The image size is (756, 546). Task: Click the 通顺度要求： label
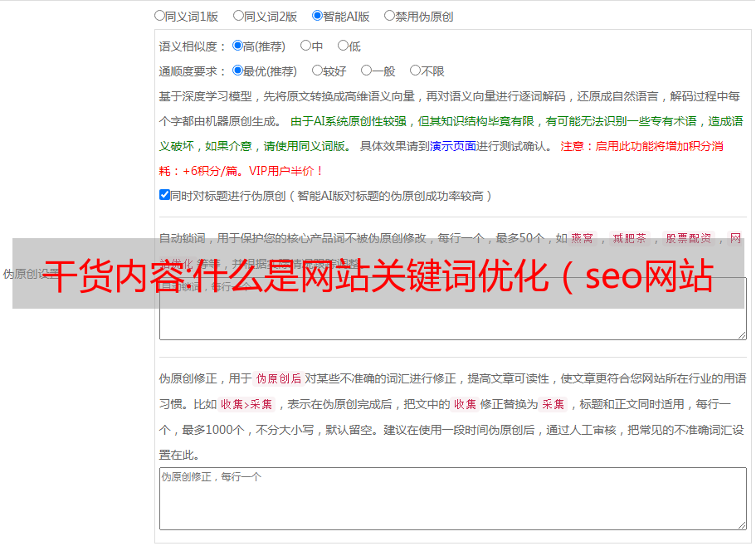[x=193, y=71]
